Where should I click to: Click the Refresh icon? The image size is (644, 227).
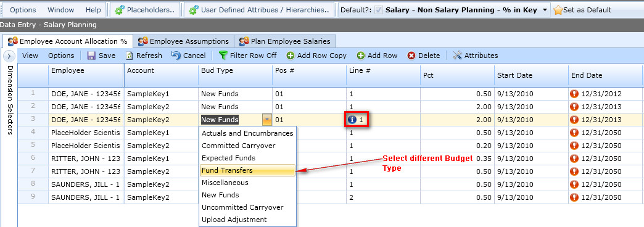point(130,56)
